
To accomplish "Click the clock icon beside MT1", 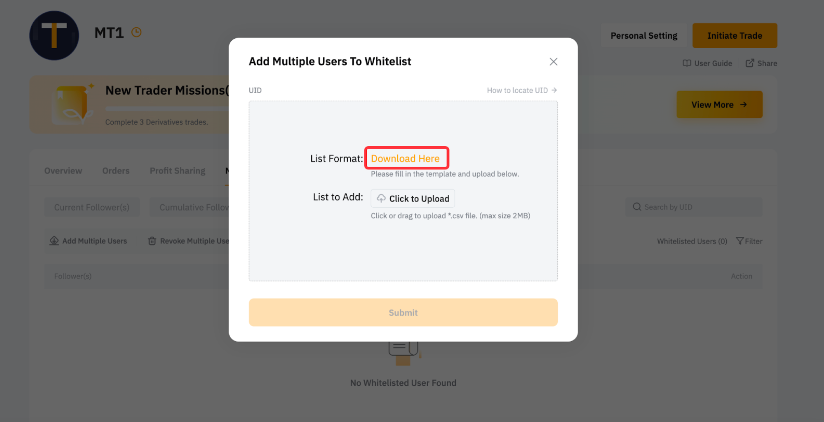I will pyautogui.click(x=136, y=33).
